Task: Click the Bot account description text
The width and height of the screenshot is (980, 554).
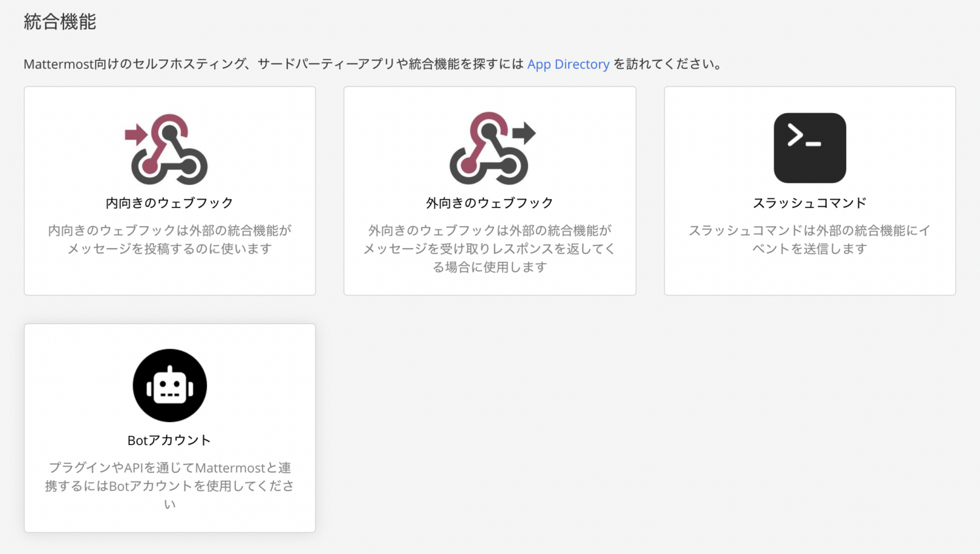Action: pos(169,485)
